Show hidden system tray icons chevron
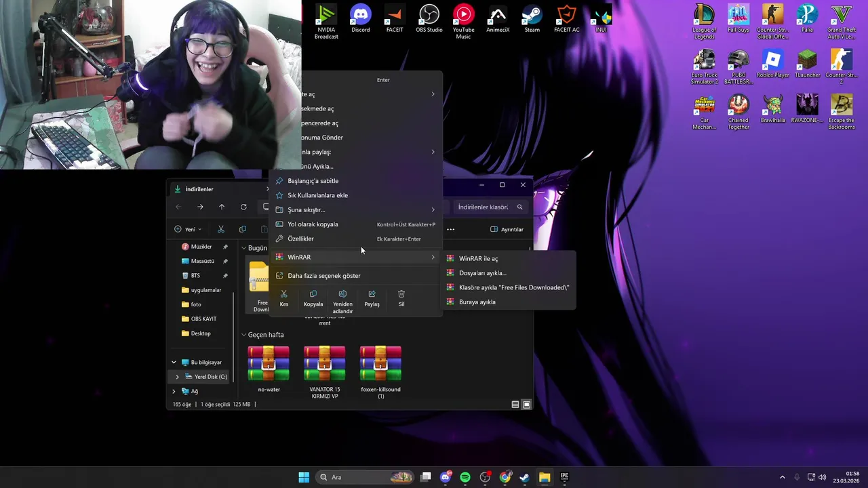 tap(782, 477)
